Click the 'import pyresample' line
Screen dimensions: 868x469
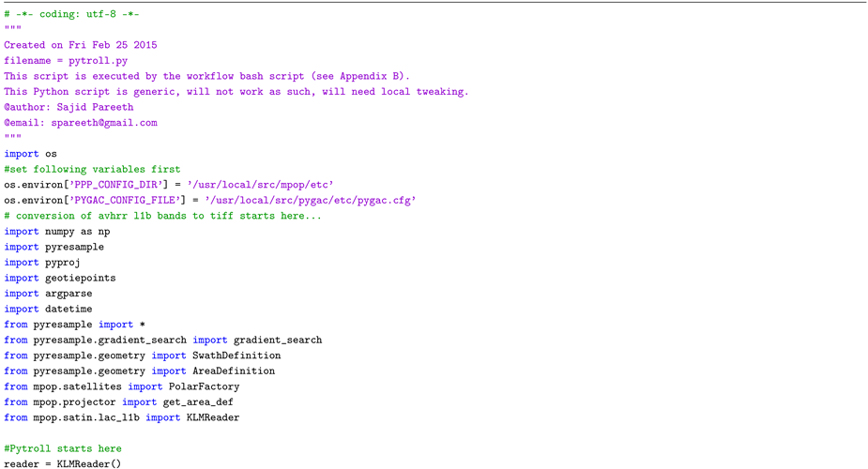[x=54, y=247]
